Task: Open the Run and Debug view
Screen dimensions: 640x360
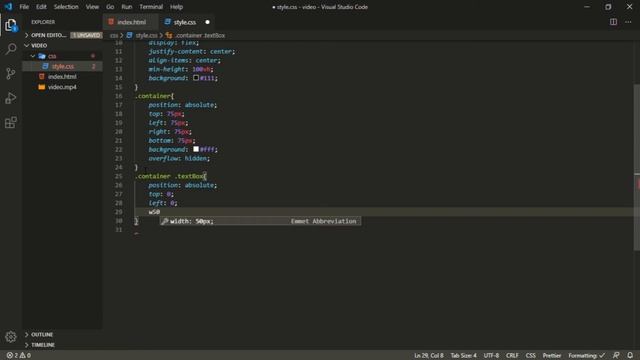Action: (11, 98)
